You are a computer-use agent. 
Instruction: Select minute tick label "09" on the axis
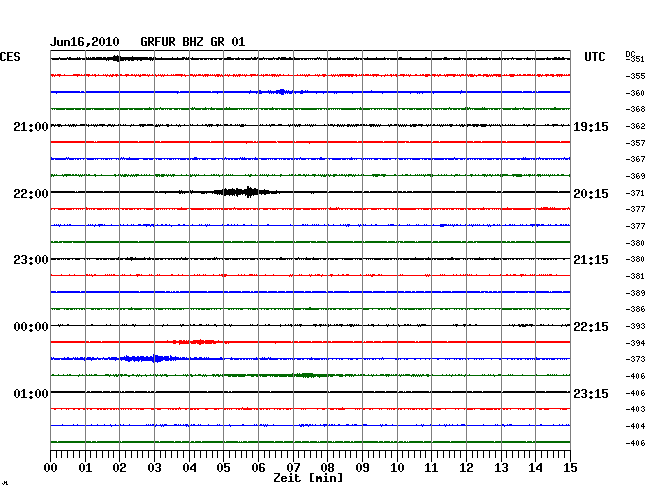point(362,468)
